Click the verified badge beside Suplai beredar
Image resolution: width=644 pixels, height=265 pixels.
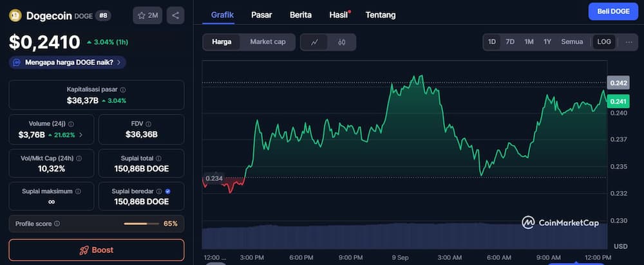167,191
